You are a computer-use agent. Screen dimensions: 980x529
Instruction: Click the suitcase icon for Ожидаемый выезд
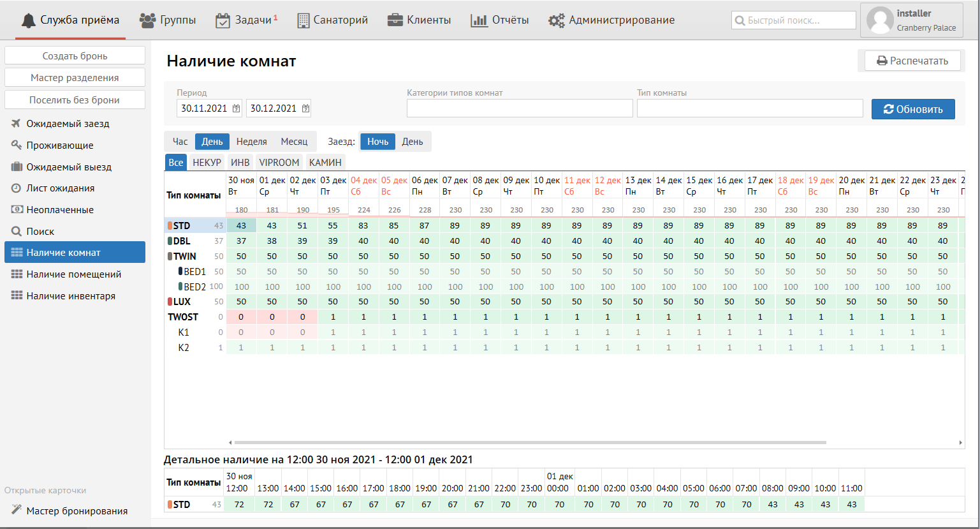17,167
